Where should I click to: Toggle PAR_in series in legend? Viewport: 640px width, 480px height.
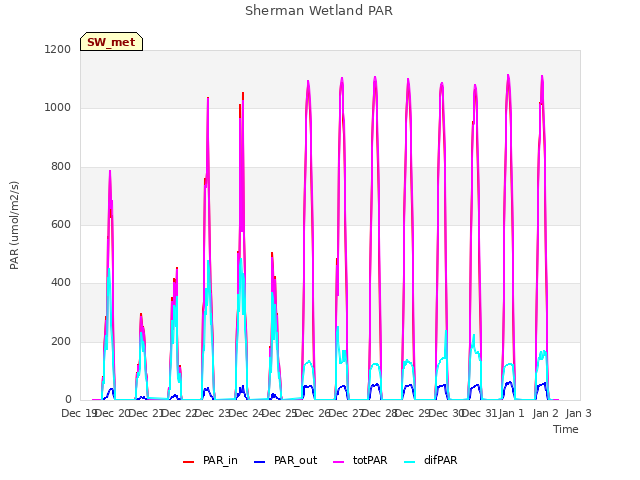pos(210,461)
